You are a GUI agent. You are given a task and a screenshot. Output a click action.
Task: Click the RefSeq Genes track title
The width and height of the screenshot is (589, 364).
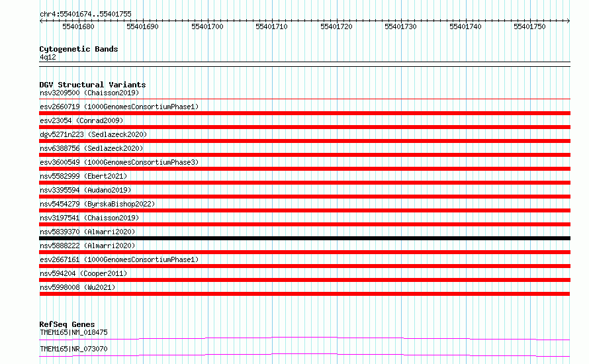[x=67, y=324]
